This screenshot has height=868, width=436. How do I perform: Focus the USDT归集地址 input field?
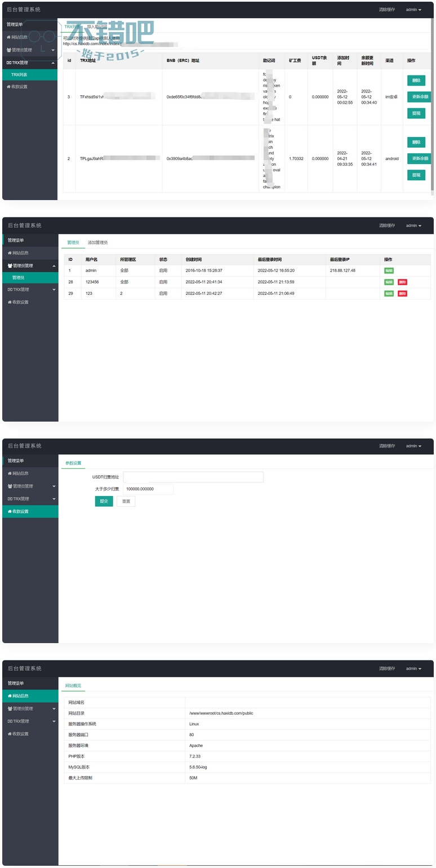(193, 477)
